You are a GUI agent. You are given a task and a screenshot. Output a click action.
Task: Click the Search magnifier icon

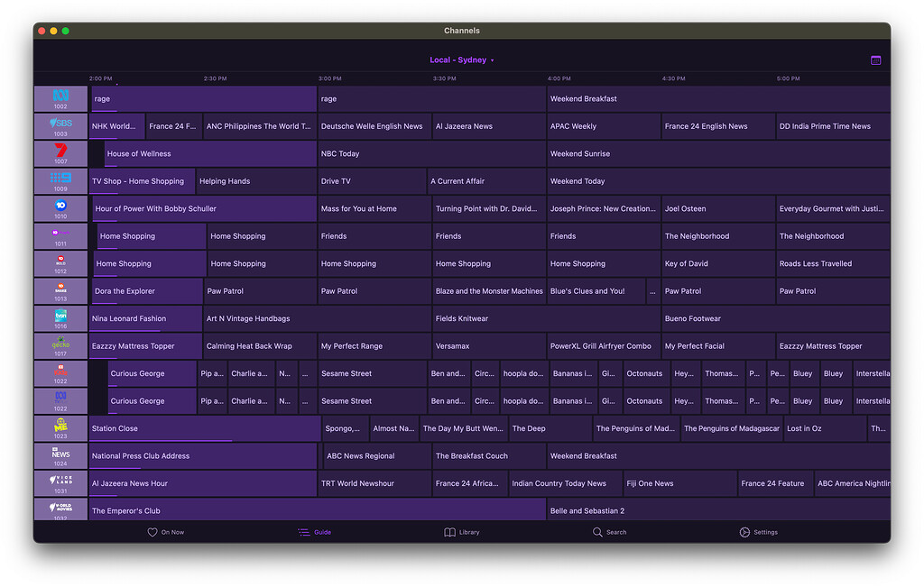599,532
